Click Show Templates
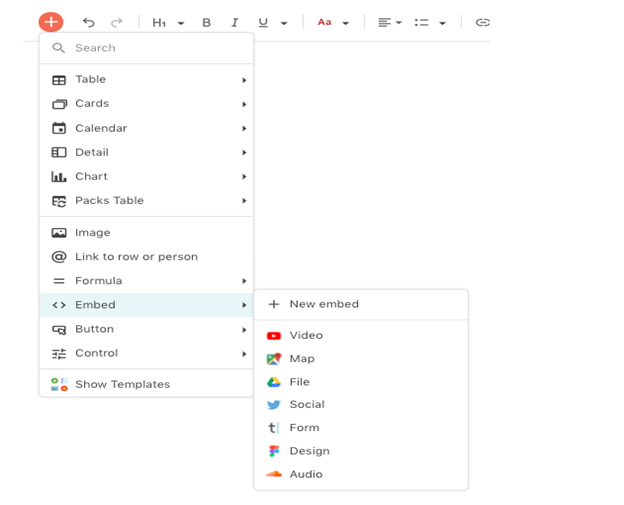The width and height of the screenshot is (624, 505). click(x=146, y=384)
